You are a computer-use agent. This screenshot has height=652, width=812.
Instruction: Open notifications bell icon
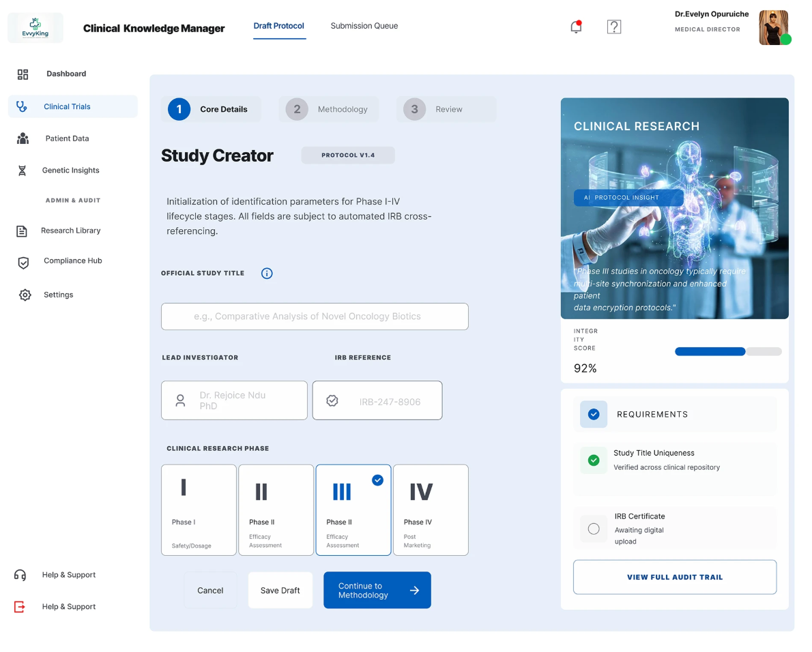(x=576, y=27)
